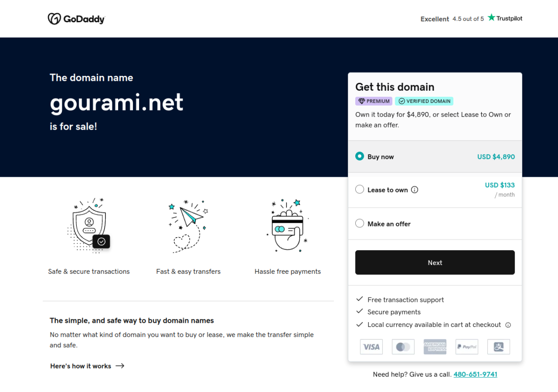Click the secure transactions shield illustration

point(89,226)
